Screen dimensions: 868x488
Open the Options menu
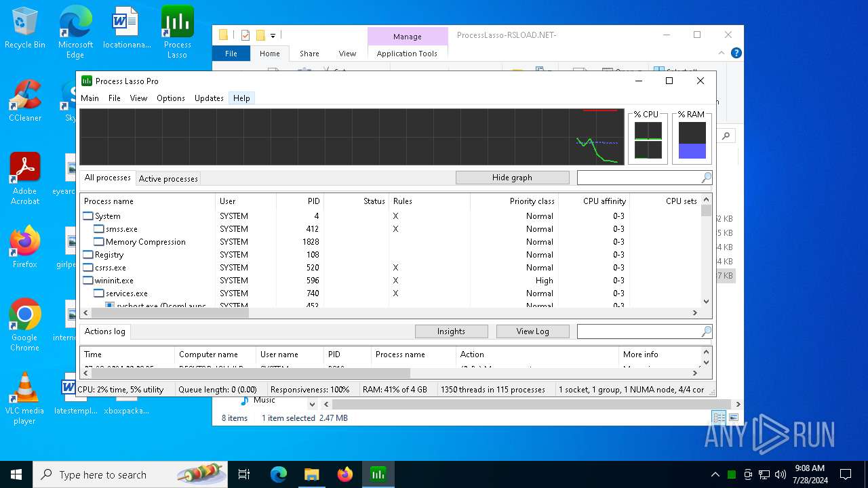(171, 98)
